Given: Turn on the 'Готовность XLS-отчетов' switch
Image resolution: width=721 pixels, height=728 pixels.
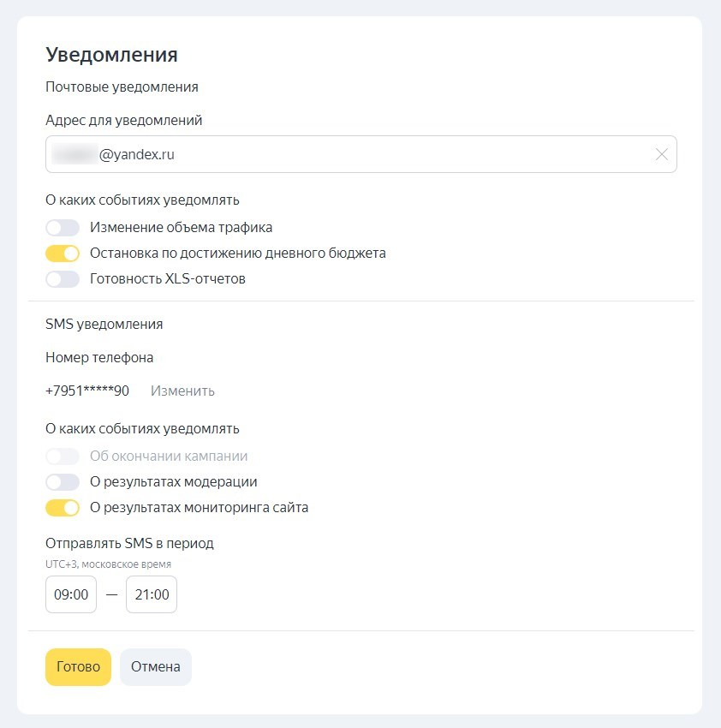Looking at the screenshot, I should (x=63, y=279).
